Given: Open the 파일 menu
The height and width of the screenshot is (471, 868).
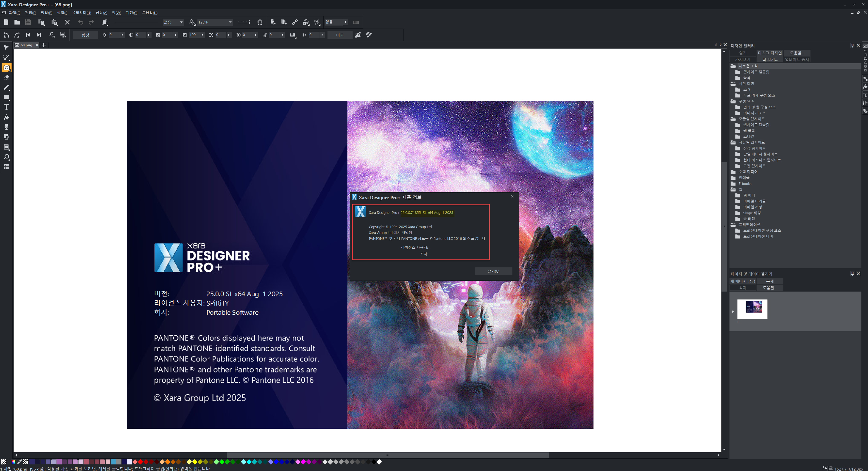Looking at the screenshot, I should (x=14, y=13).
